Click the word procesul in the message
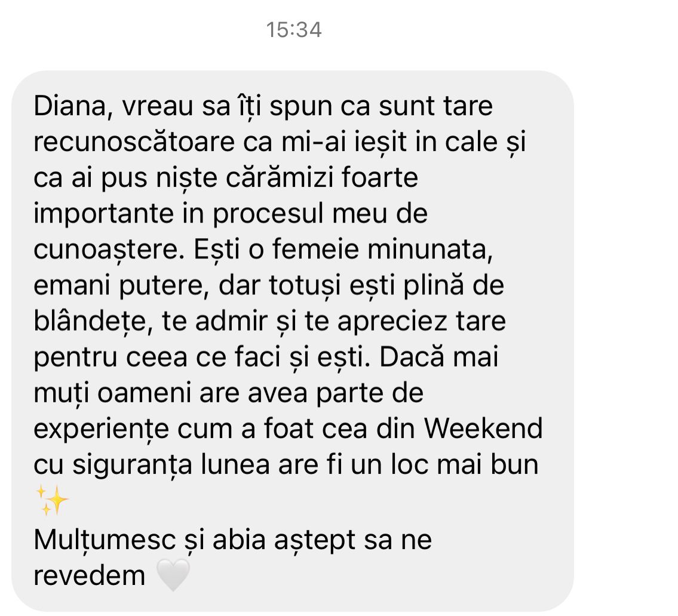 268,214
